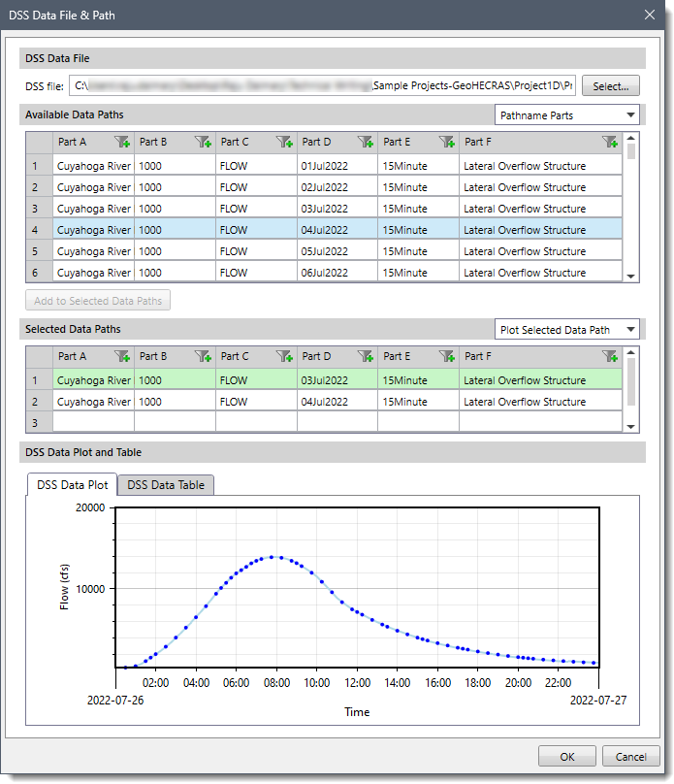Click the DSS file path field
Viewport: 674px width, 784px height.
coord(322,85)
